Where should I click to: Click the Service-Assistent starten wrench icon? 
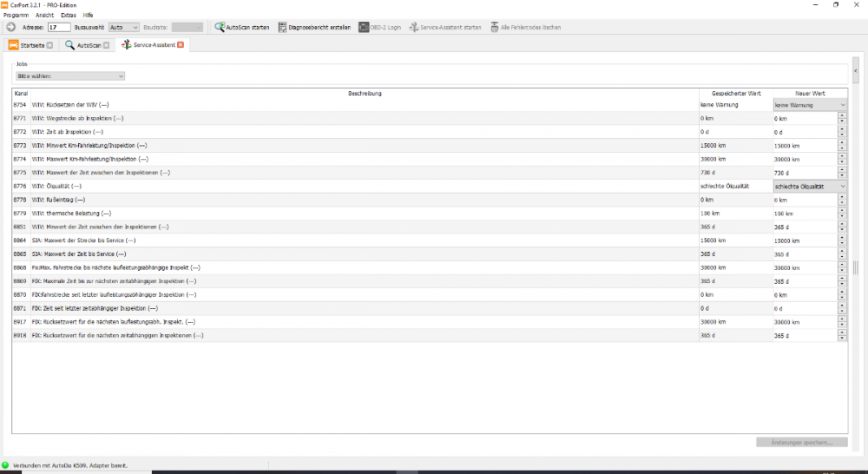[x=413, y=27]
